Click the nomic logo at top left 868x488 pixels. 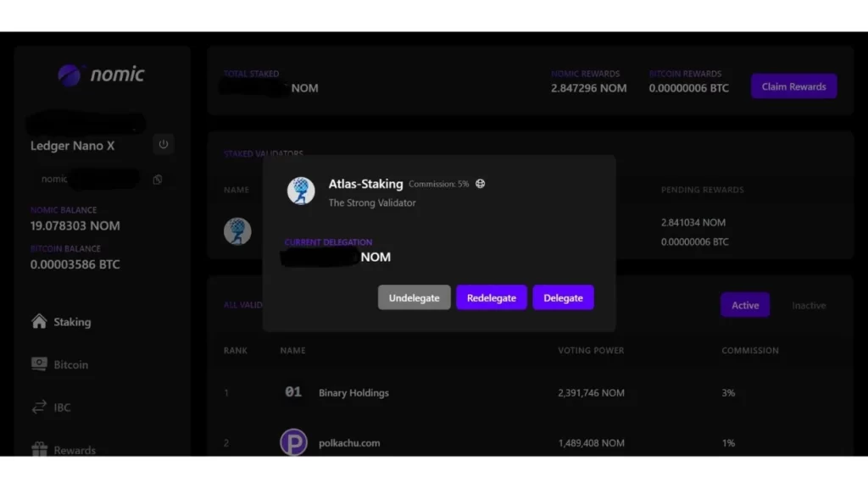click(x=102, y=75)
